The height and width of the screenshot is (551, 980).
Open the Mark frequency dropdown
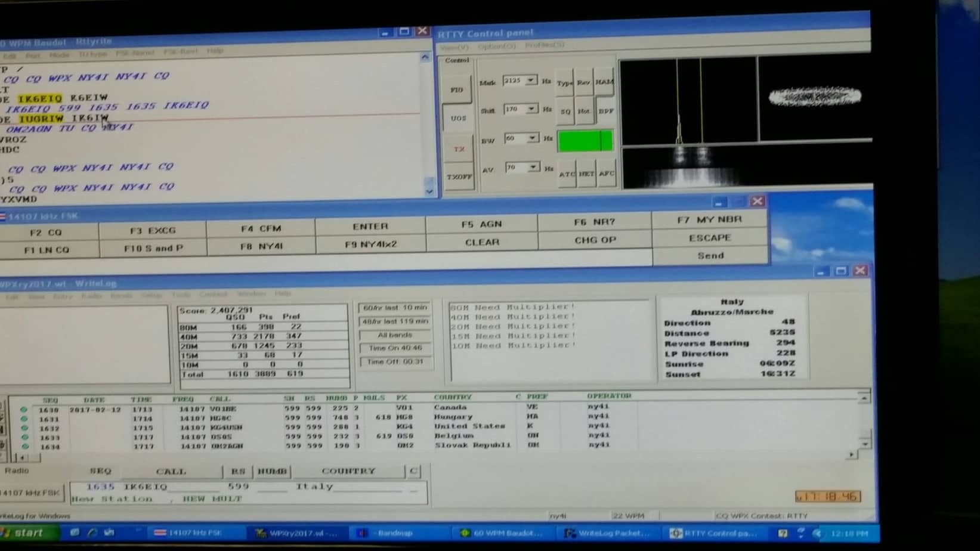(x=530, y=81)
